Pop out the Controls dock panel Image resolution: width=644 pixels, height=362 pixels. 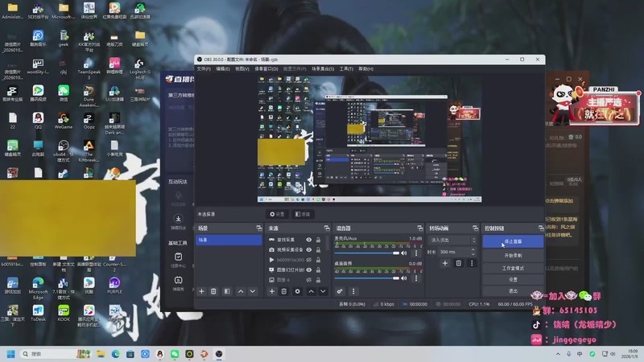pyautogui.click(x=541, y=228)
